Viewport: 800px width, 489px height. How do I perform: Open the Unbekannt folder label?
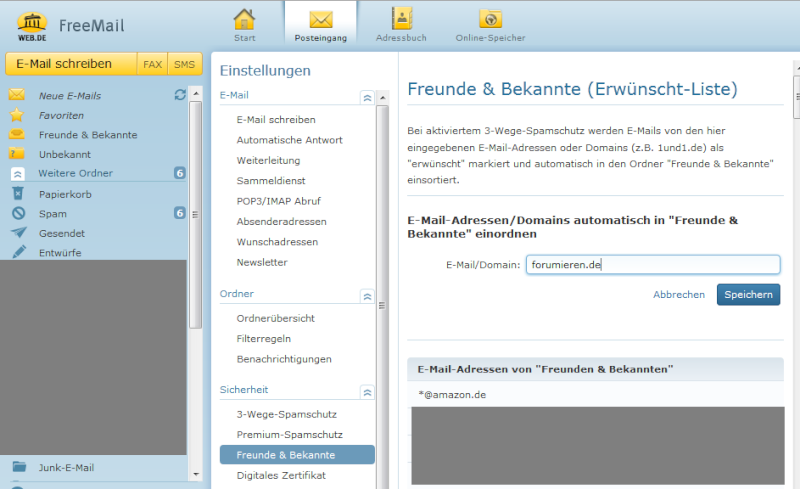(65, 154)
